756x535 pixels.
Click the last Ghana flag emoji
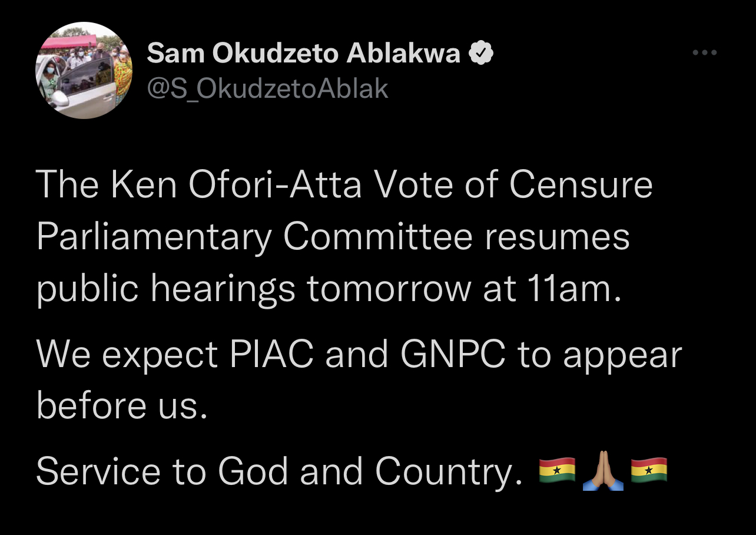pos(649,470)
